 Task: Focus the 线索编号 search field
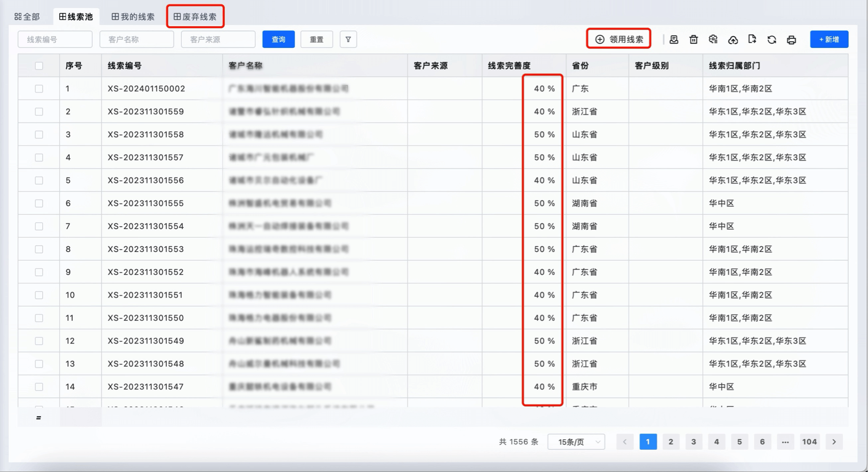(x=55, y=39)
